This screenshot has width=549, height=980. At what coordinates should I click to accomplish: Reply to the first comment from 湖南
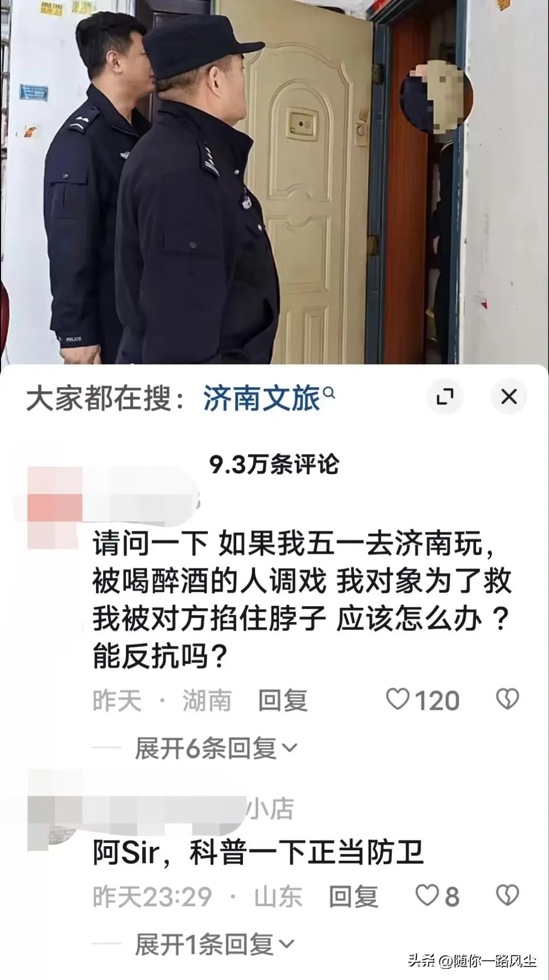point(283,700)
